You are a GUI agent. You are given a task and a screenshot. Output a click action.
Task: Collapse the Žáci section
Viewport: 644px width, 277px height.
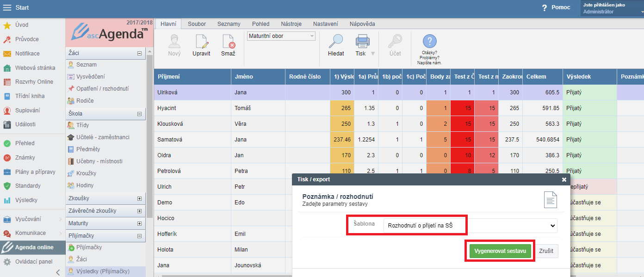(x=139, y=54)
